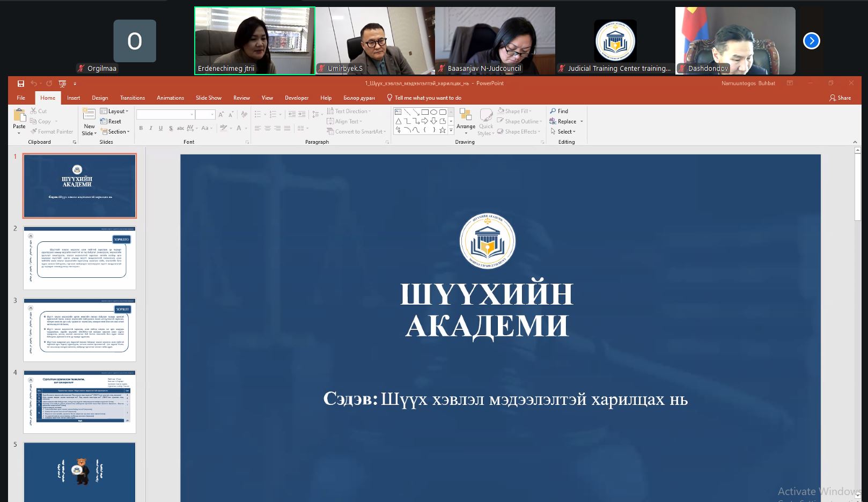Click the Share button
Screen dimensions: 868x502
840,98
